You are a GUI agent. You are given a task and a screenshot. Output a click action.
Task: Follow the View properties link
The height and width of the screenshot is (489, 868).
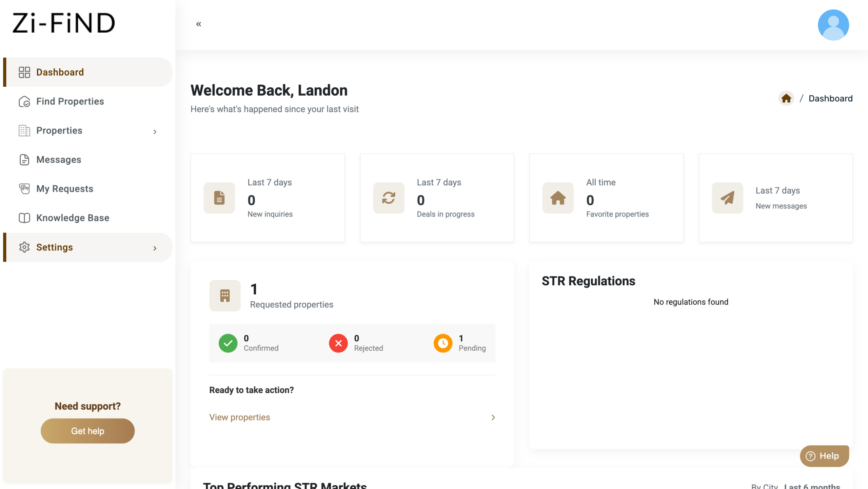tap(239, 417)
